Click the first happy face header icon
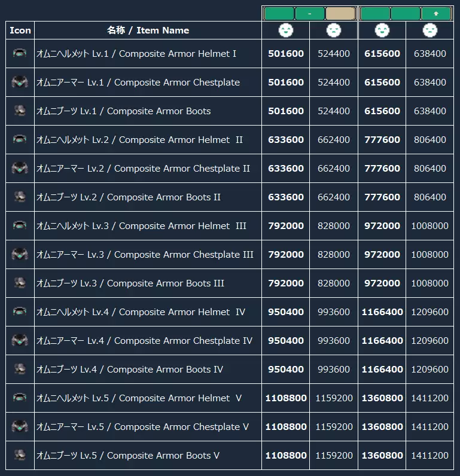The image size is (460, 476). [x=286, y=30]
